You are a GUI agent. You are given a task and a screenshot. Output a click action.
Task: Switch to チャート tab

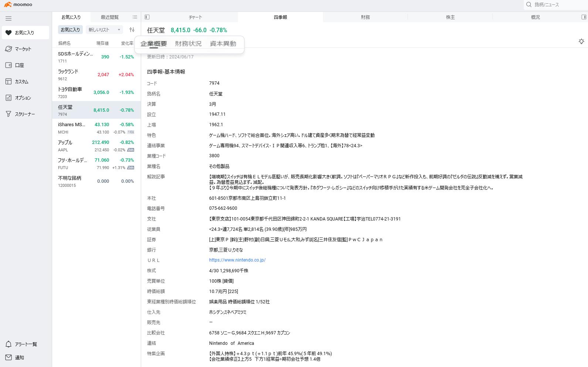(195, 17)
